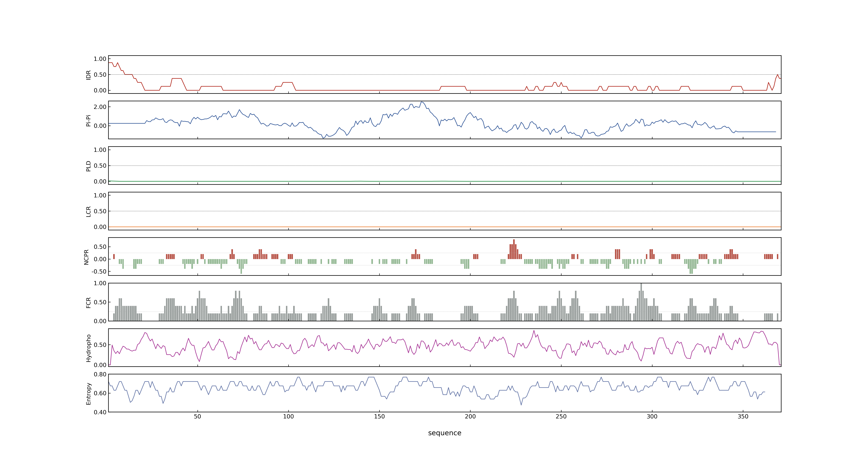Click x-axis tick label 200

[x=470, y=416]
